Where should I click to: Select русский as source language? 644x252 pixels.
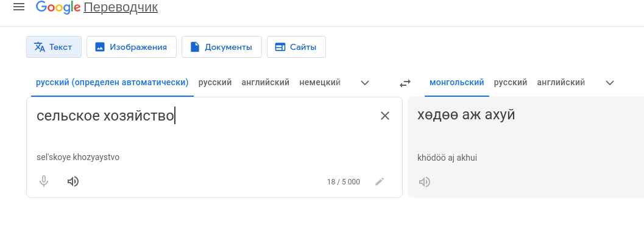click(x=215, y=82)
